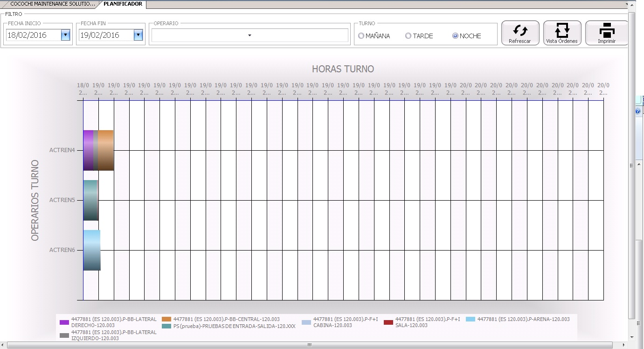
Task: Click the purple P-BB-LATERAL DERECHO legend swatch
Action: pyautogui.click(x=64, y=322)
